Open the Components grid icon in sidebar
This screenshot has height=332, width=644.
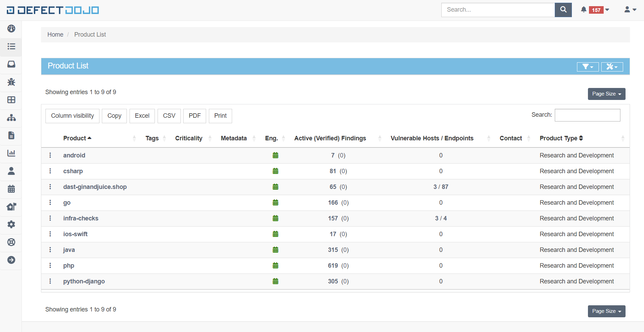coord(11,100)
